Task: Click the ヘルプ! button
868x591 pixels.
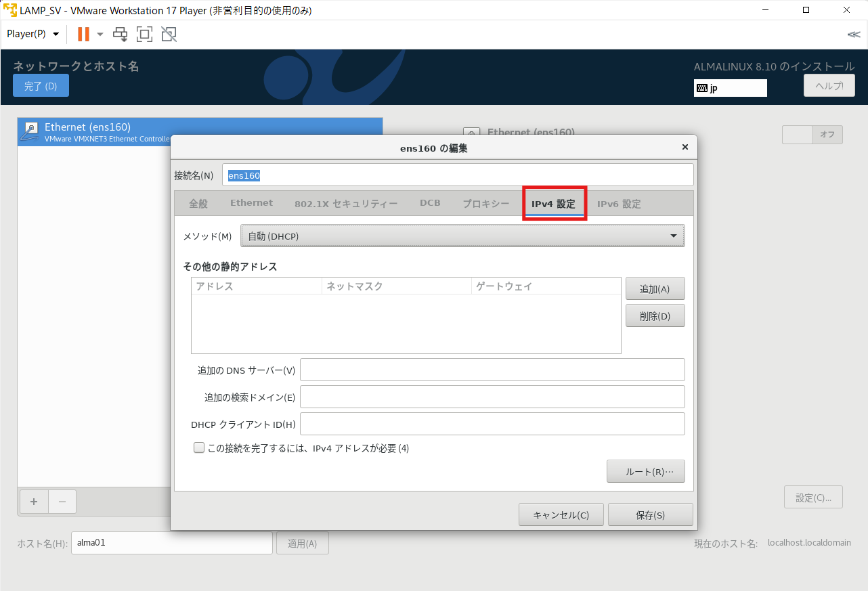Action: coord(829,85)
